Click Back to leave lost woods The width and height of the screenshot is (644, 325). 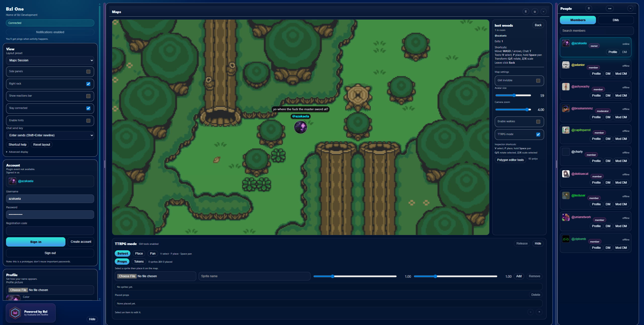tap(538, 25)
